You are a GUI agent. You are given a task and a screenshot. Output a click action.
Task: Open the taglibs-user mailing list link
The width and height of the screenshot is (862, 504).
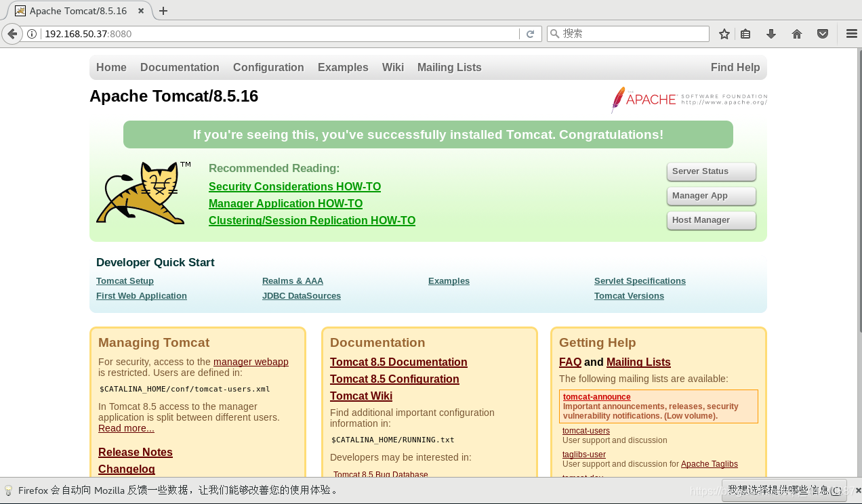[584, 455]
